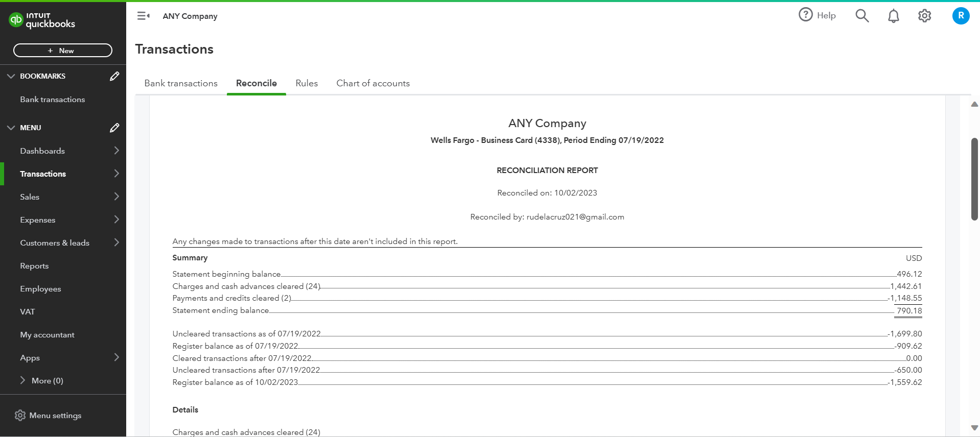Open Expenses in the sidebar
Viewport: 980px width, 437px height.
(x=38, y=220)
